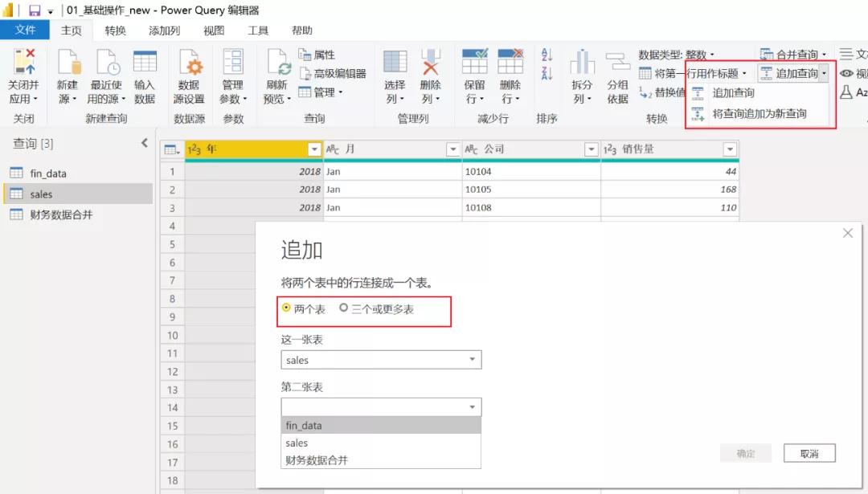Click the Manage Parameters icon
Screen dimensions: 868x494
pyautogui.click(x=233, y=61)
